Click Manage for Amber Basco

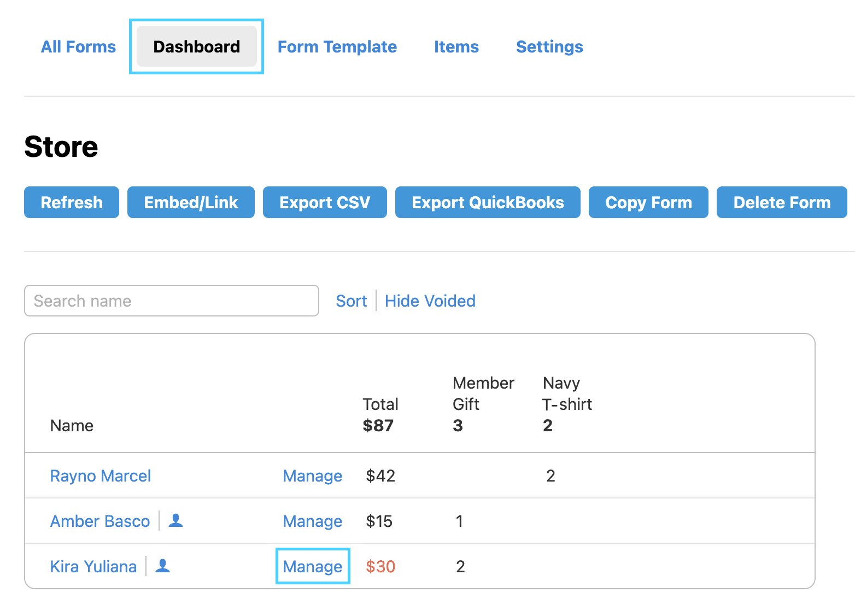tap(313, 521)
